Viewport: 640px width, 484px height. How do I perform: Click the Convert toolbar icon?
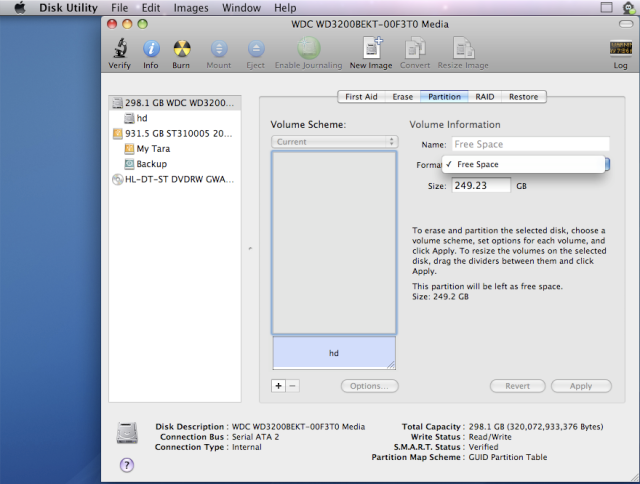point(415,48)
